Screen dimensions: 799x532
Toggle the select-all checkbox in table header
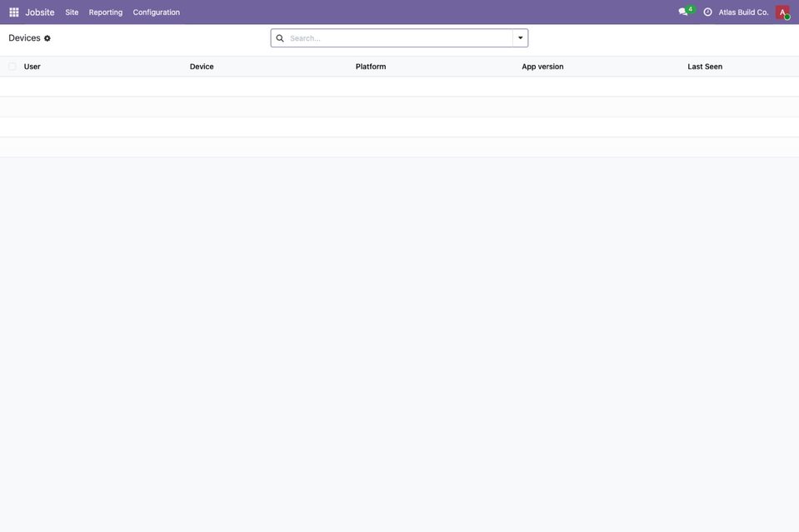[x=12, y=67]
